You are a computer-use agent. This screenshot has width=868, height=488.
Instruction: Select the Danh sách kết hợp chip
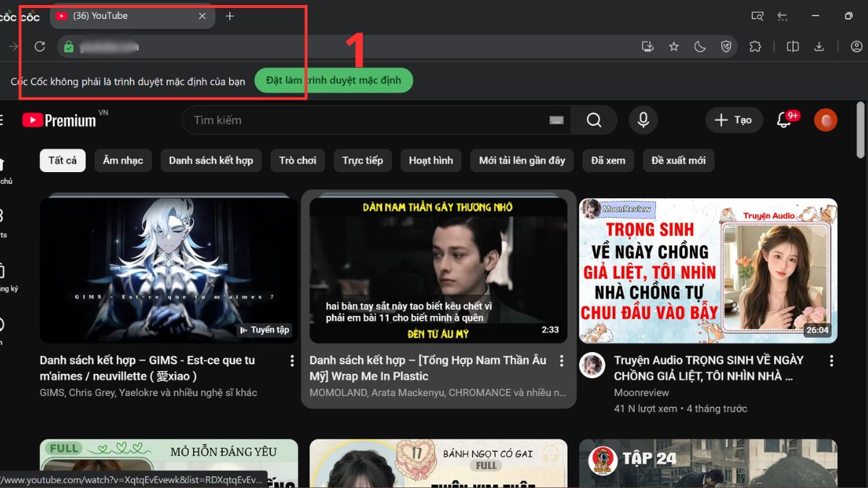tap(211, 160)
